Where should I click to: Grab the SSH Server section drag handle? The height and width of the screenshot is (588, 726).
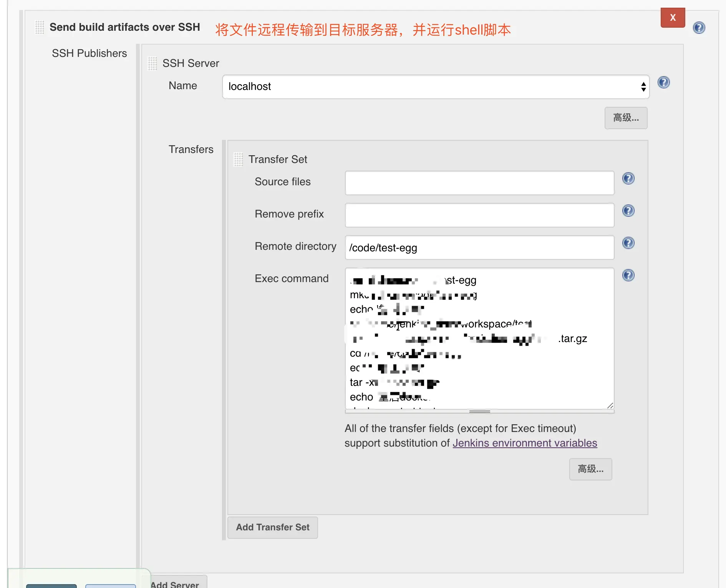(152, 63)
